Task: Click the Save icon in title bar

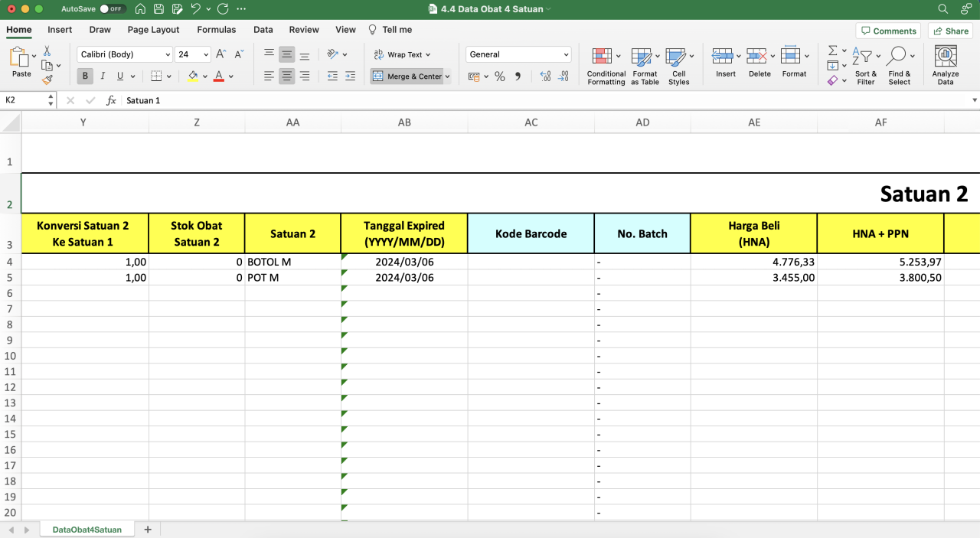Action: coord(158,9)
